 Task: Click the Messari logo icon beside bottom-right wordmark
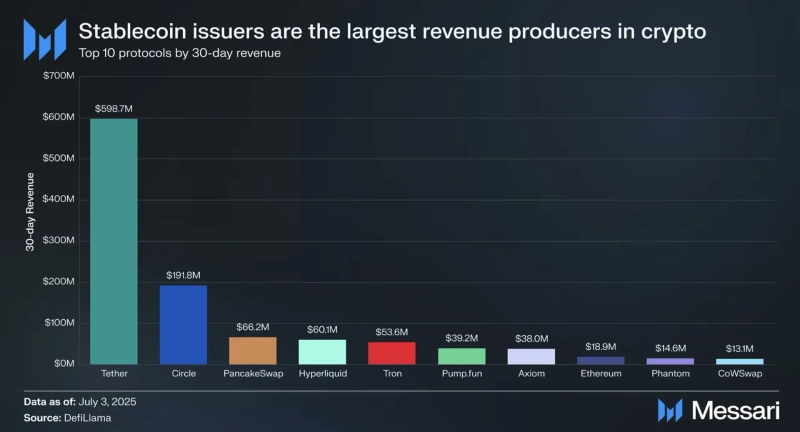[669, 410]
